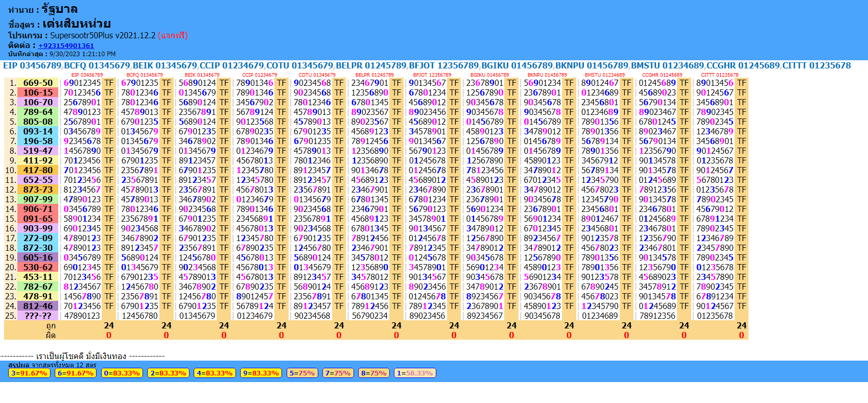Image resolution: width=868 pixels, height=403 pixels.
Task: Click the 9/30/2023 1:21:10 PM save timestamp
Action: click(82, 54)
